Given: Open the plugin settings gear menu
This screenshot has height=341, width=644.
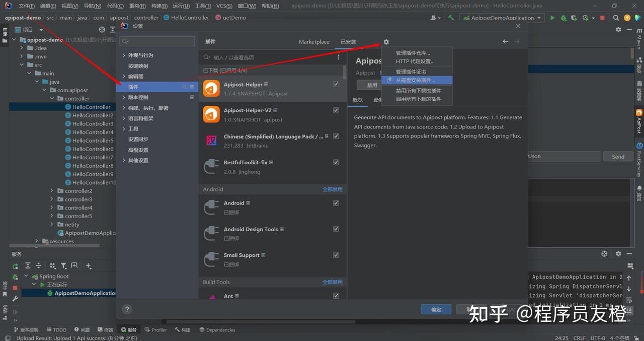Looking at the screenshot, I should click(386, 42).
